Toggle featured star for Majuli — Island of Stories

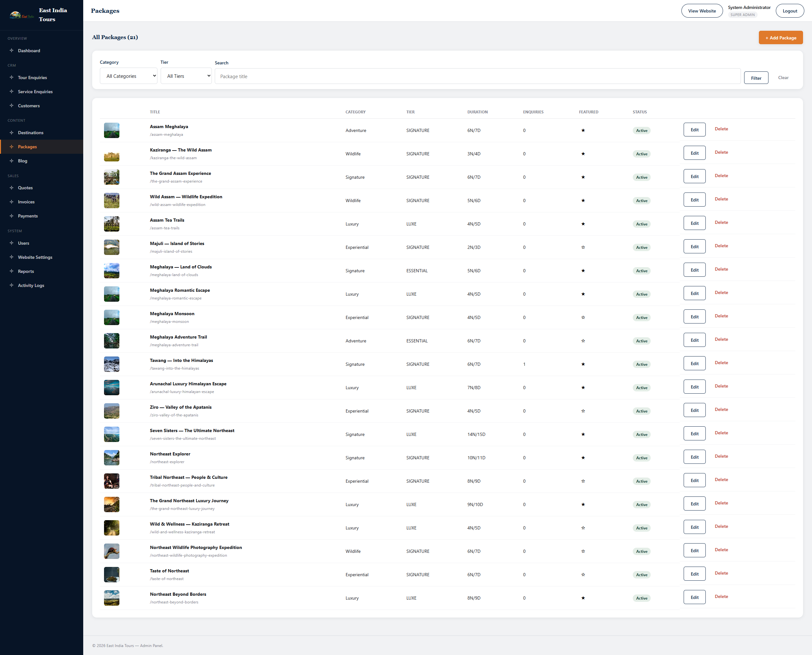coord(583,247)
